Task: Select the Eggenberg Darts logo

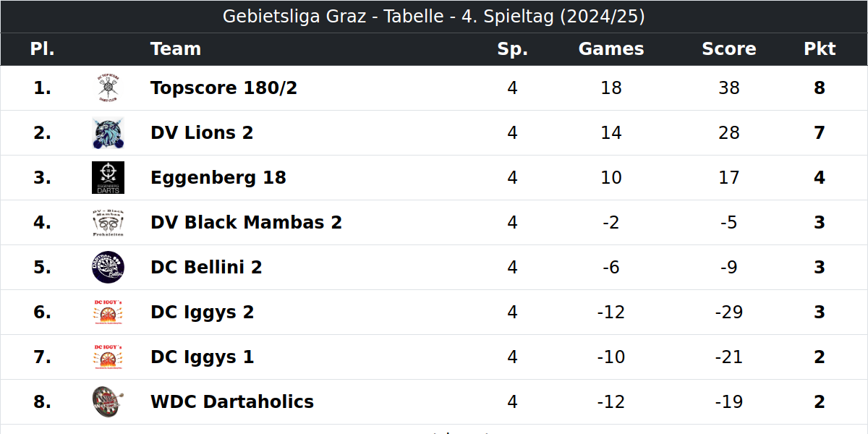Action: [108, 178]
